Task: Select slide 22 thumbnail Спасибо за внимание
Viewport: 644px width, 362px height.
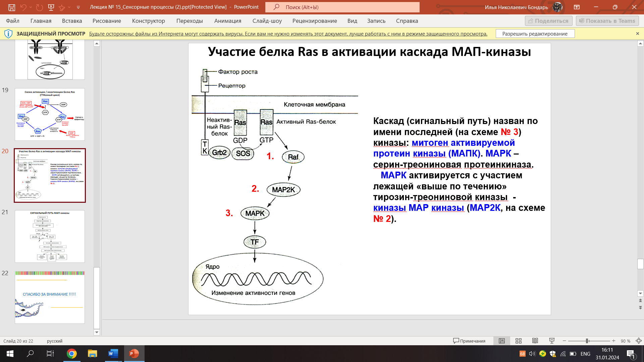Action: click(x=50, y=297)
